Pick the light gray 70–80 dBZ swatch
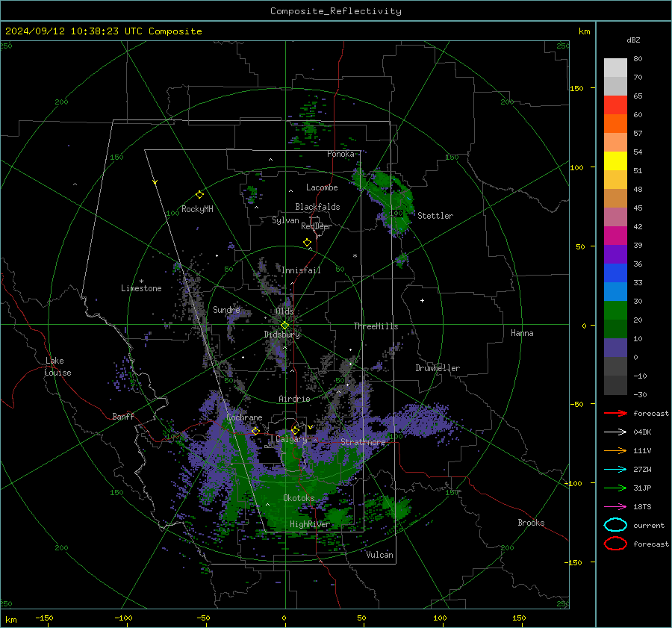The height and width of the screenshot is (628, 672). tap(615, 68)
